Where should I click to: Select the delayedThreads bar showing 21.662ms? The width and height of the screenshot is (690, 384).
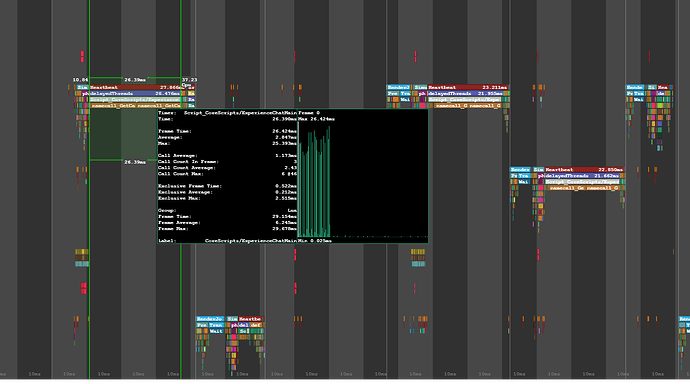pyautogui.click(x=583, y=176)
